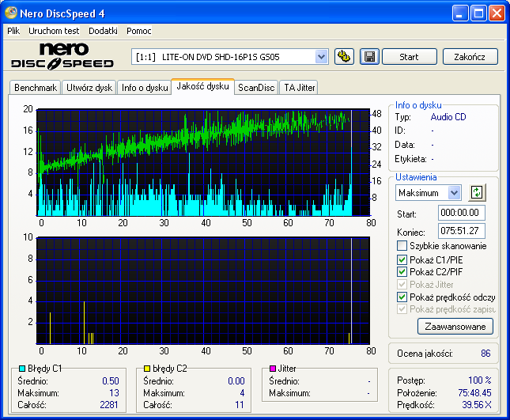
Task: Click the C2 Maksimum value 4
Action: (242, 392)
